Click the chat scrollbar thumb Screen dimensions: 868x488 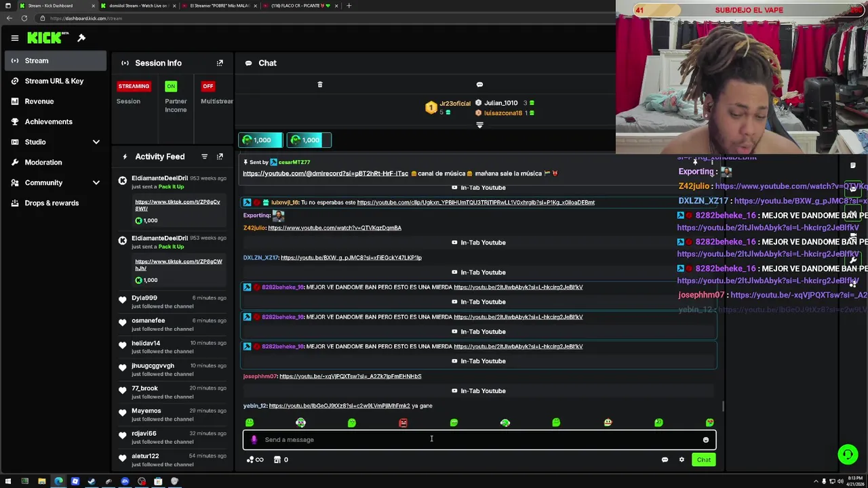coord(723,406)
